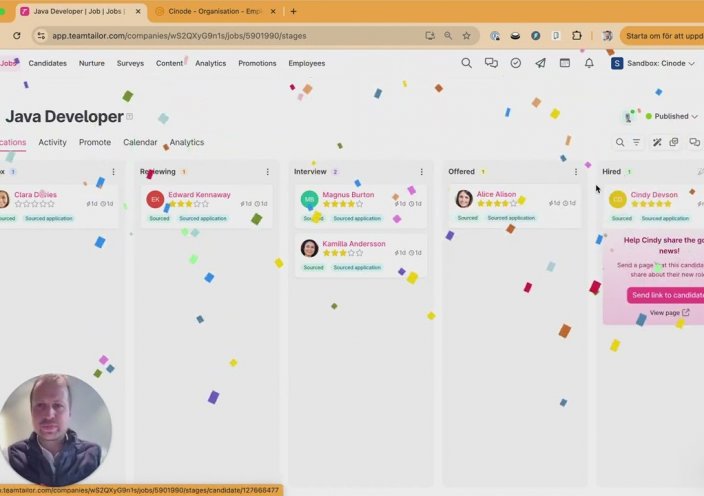704x496 pixels.
Task: Open the candidate filter lines icon
Action: coord(636,142)
